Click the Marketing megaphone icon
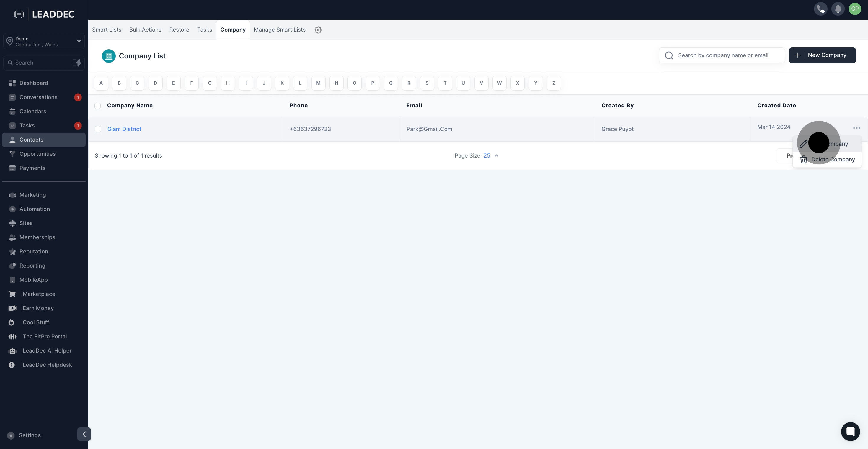Image resolution: width=868 pixels, height=449 pixels. (12, 195)
